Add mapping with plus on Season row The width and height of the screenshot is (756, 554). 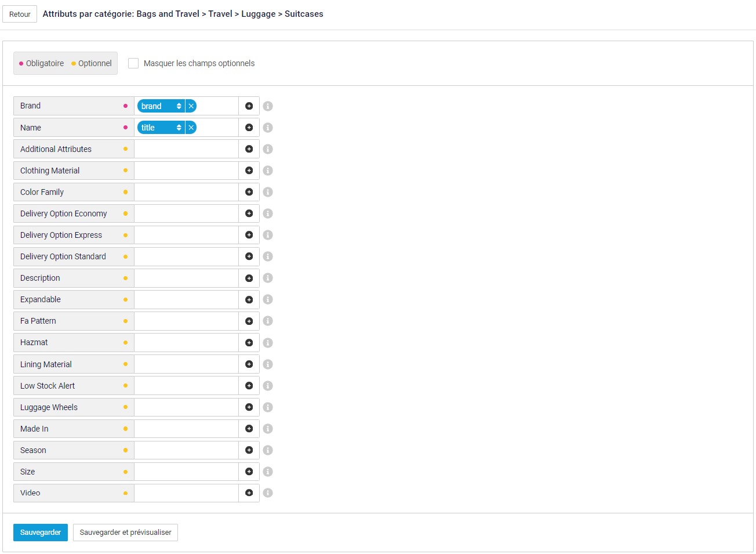pyautogui.click(x=249, y=450)
